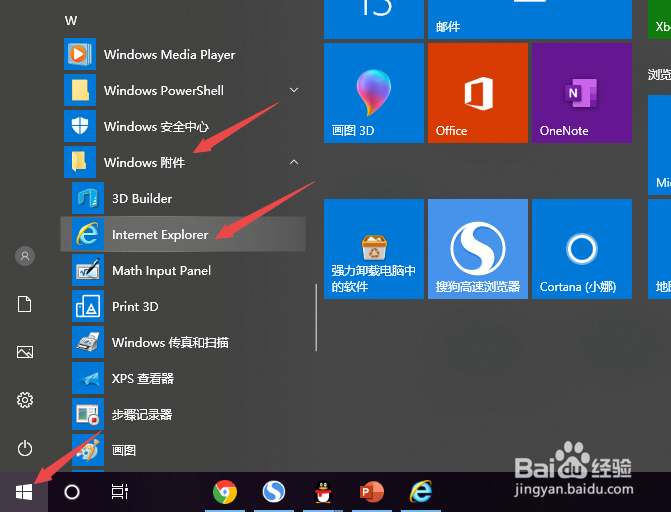The height and width of the screenshot is (512, 671).
Task: Open QQ penguin icon on taskbar
Action: pyautogui.click(x=323, y=492)
